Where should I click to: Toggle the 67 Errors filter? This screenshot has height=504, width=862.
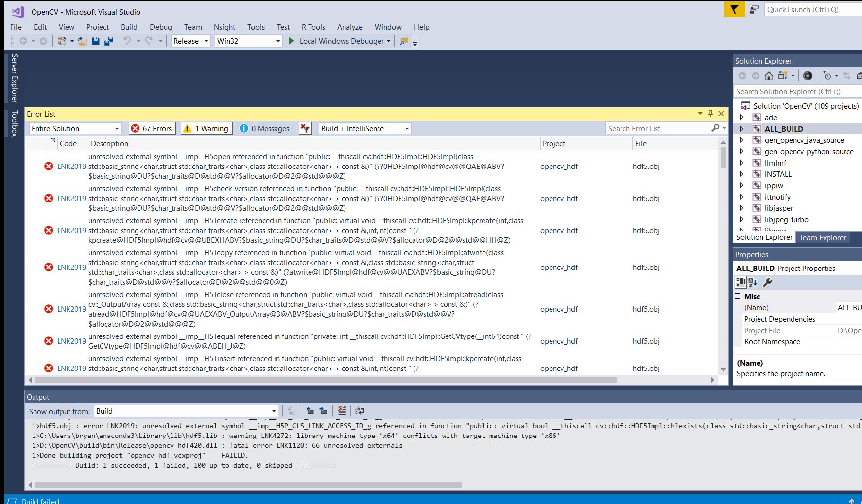(151, 129)
